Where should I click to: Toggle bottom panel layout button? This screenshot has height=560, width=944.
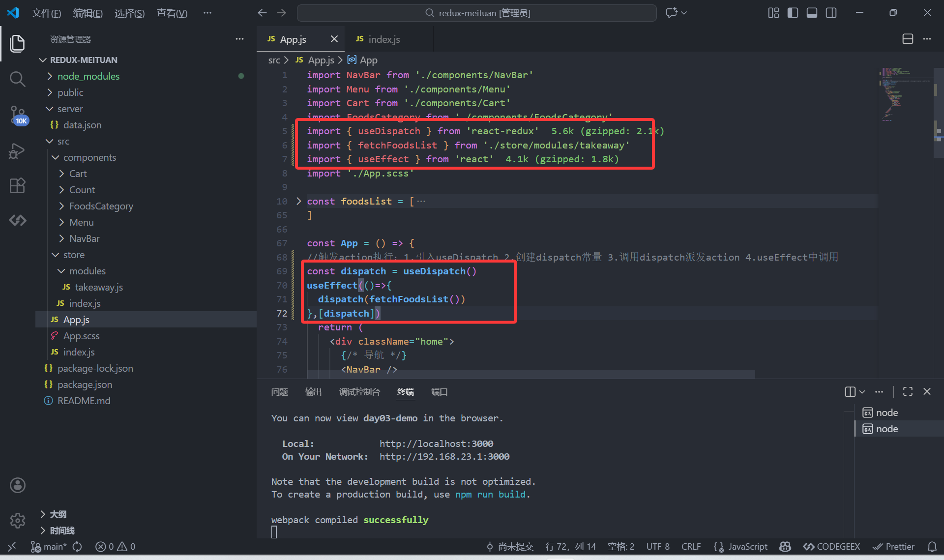(x=812, y=13)
